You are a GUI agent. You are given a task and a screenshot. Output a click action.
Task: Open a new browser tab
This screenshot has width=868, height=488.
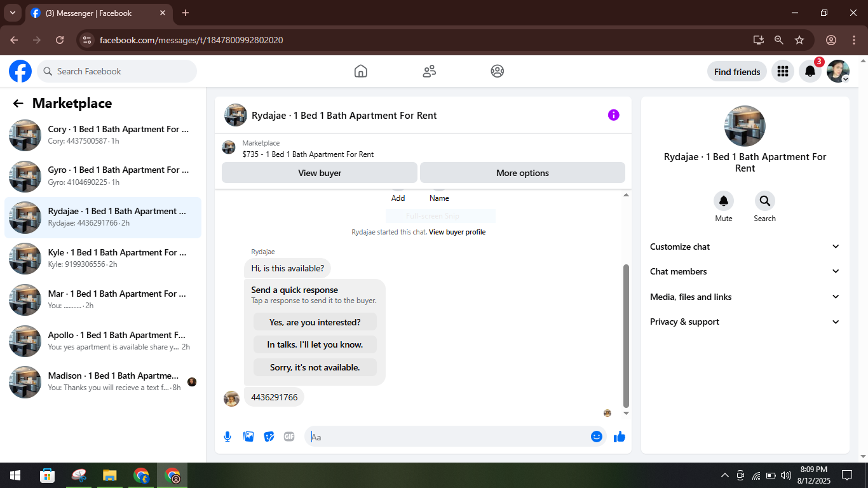coord(186,13)
